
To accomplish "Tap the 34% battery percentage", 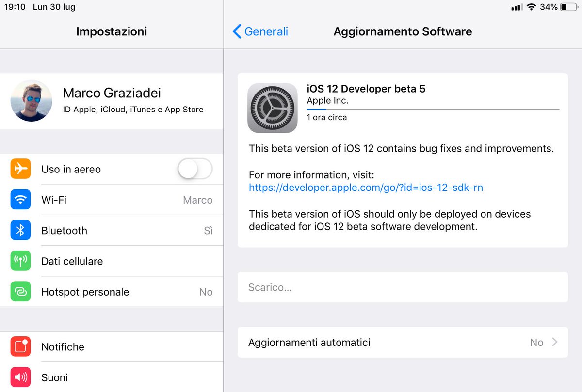I will point(549,7).
